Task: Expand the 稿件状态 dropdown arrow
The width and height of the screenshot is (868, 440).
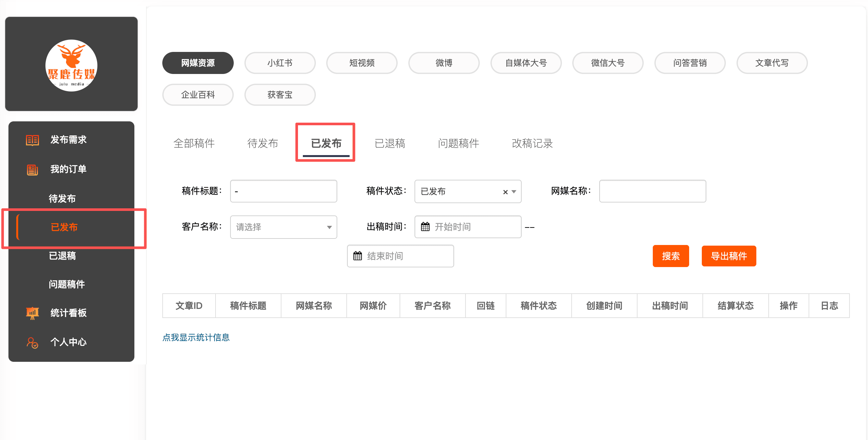Action: pos(514,192)
